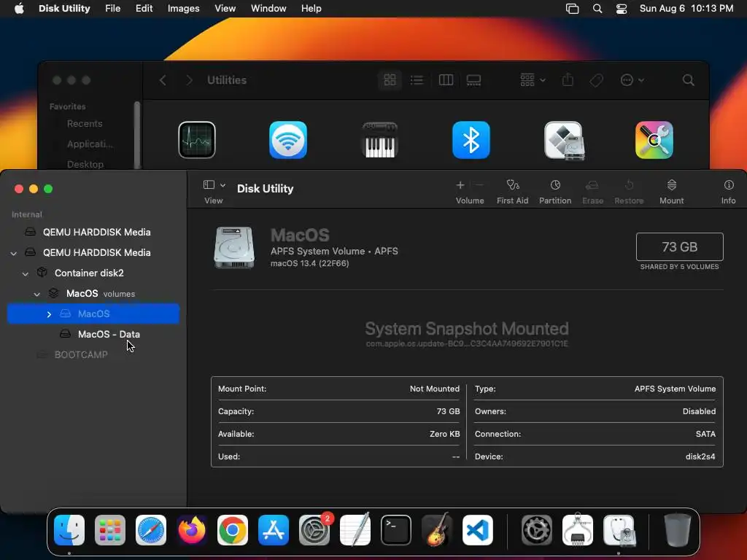Click the 73 GB capacity box
Screen dimensions: 747x560
679,246
